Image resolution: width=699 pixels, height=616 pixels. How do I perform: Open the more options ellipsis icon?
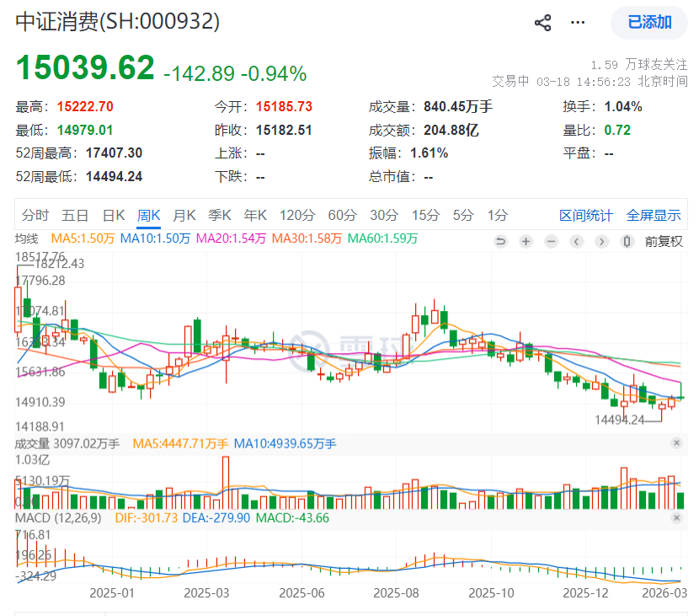pos(578,23)
